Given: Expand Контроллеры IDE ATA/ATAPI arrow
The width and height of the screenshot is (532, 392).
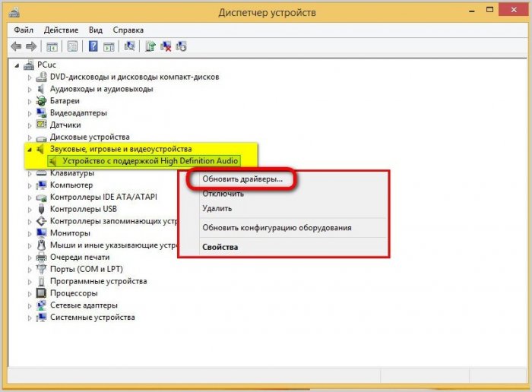Looking at the screenshot, I should coord(30,198).
